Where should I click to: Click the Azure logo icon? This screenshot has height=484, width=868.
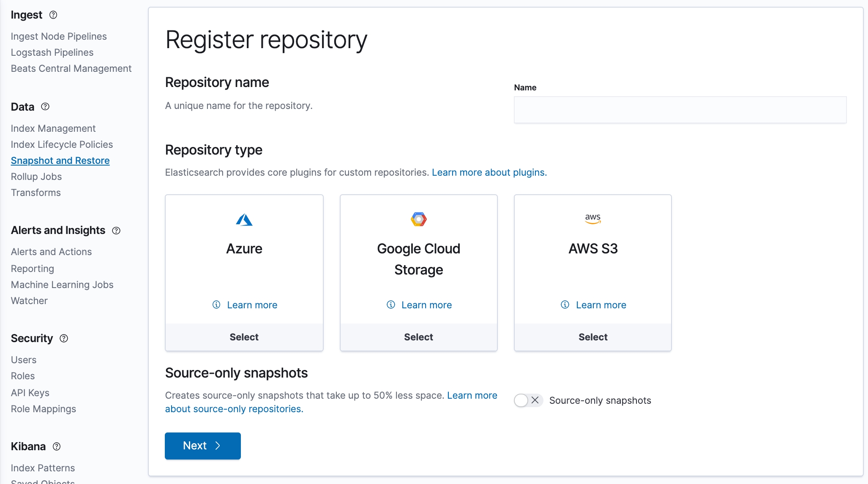pos(244,220)
